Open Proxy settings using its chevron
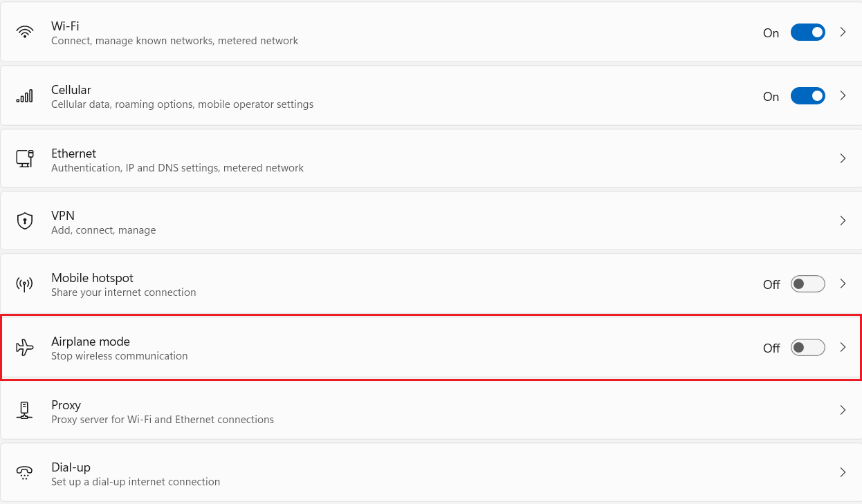Screen dimensions: 862x504 coord(843,410)
